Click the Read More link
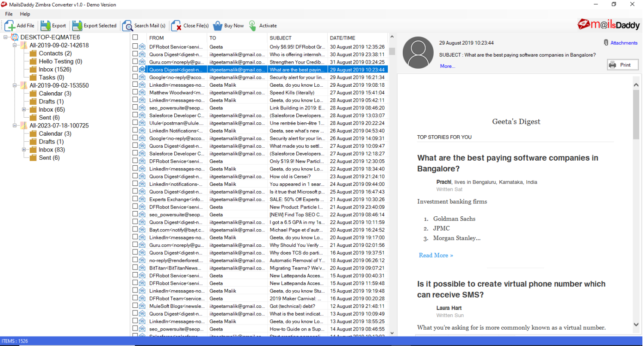 click(436, 255)
